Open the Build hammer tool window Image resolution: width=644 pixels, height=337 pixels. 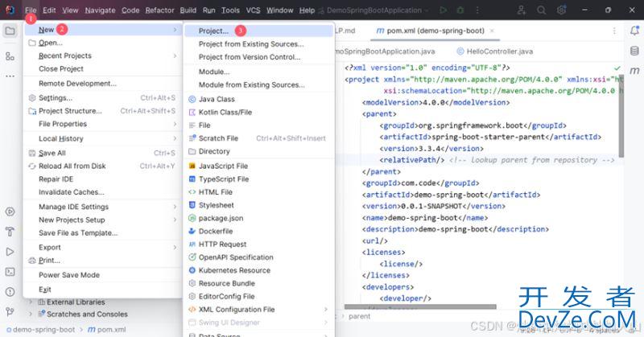10,232
